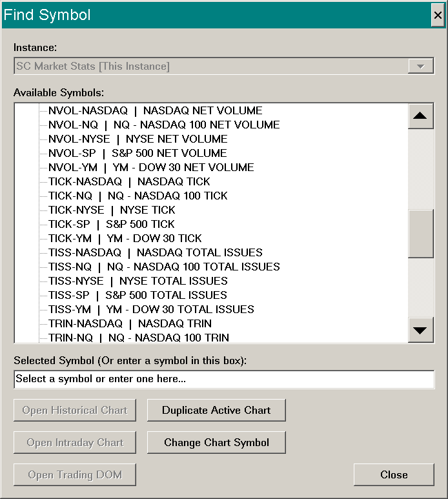Click the symbols list scrollbar thumb
Image resolution: width=448 pixels, height=499 pixels.
point(420,234)
